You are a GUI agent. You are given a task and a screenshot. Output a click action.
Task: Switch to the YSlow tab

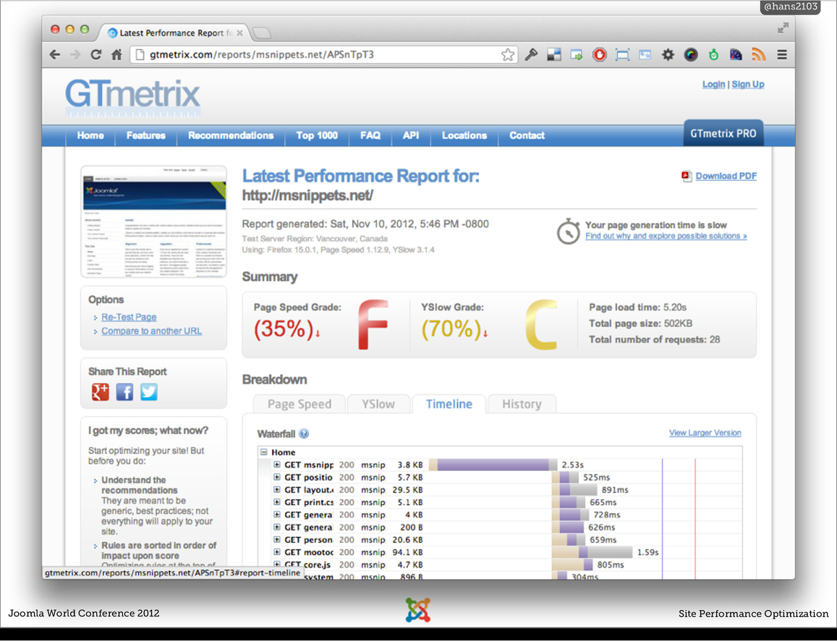pos(379,404)
